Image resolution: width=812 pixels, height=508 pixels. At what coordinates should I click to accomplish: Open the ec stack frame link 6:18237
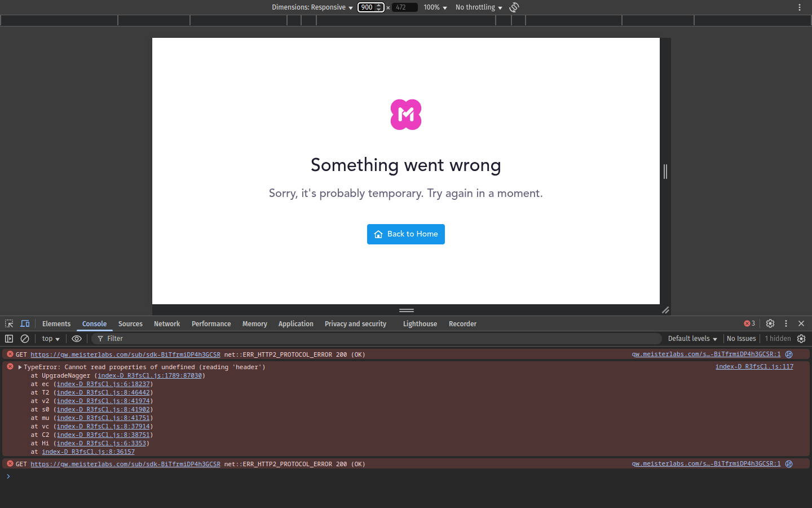[103, 384]
